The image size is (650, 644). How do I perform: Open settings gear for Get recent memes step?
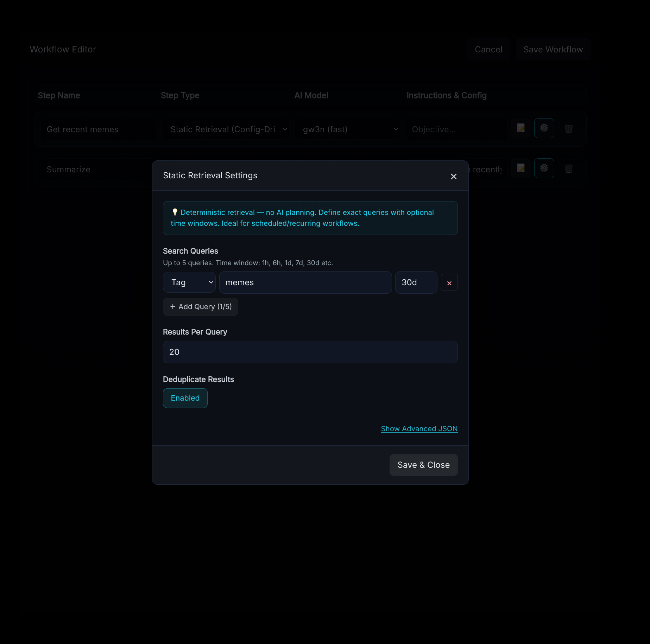544,128
